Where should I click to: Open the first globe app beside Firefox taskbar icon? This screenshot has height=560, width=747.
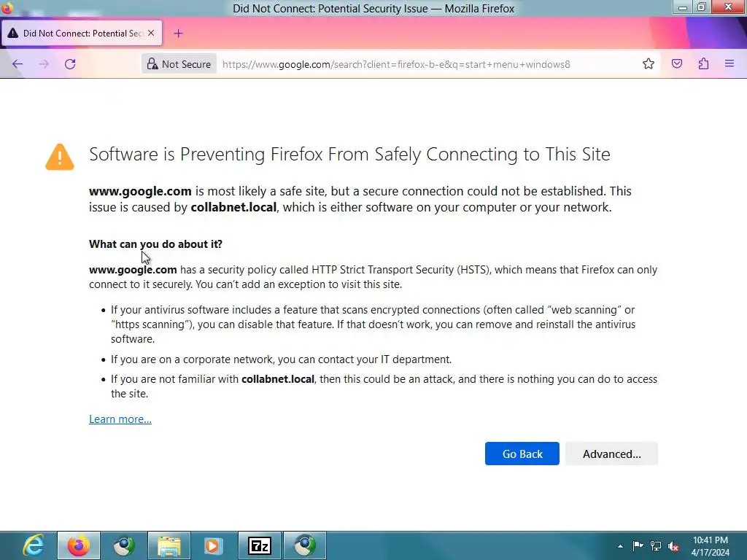click(124, 545)
